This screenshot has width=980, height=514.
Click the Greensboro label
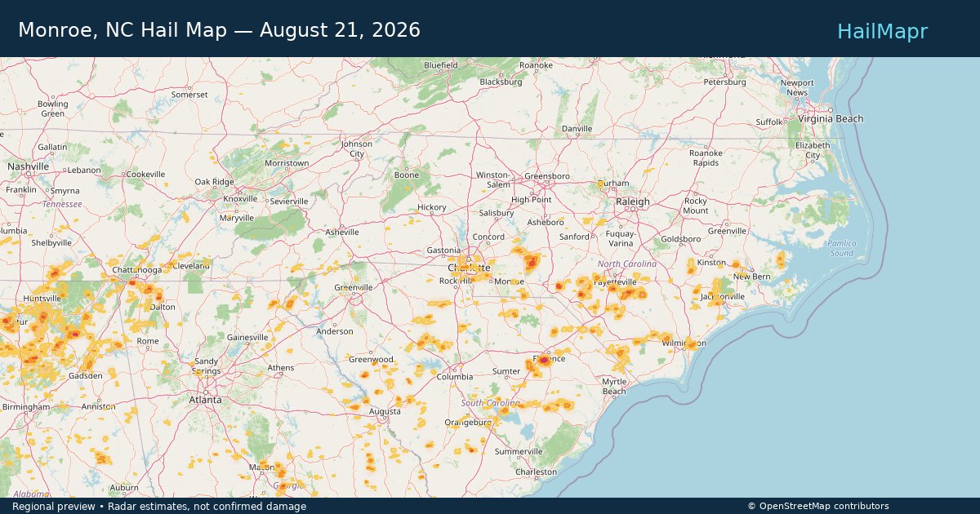coord(547,176)
